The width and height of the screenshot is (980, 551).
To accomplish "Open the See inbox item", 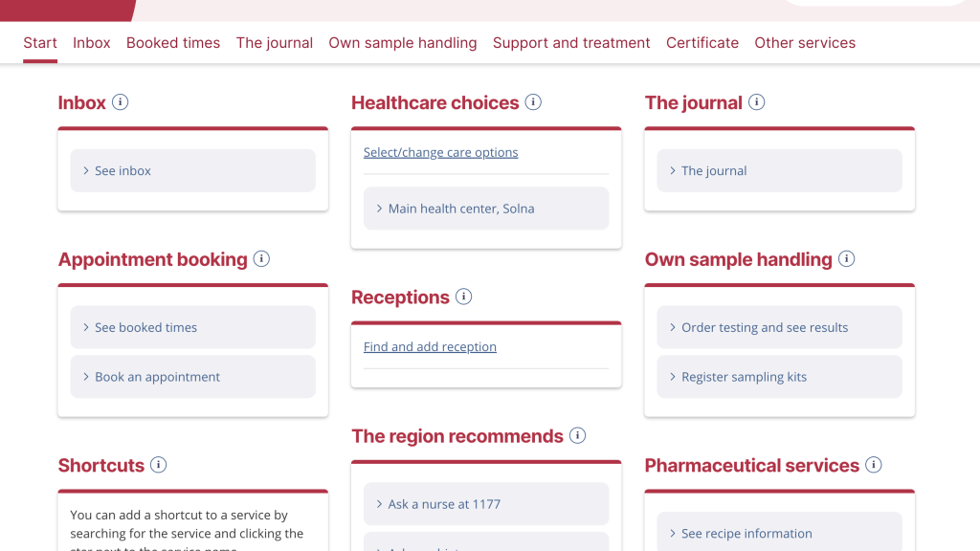I will point(192,170).
